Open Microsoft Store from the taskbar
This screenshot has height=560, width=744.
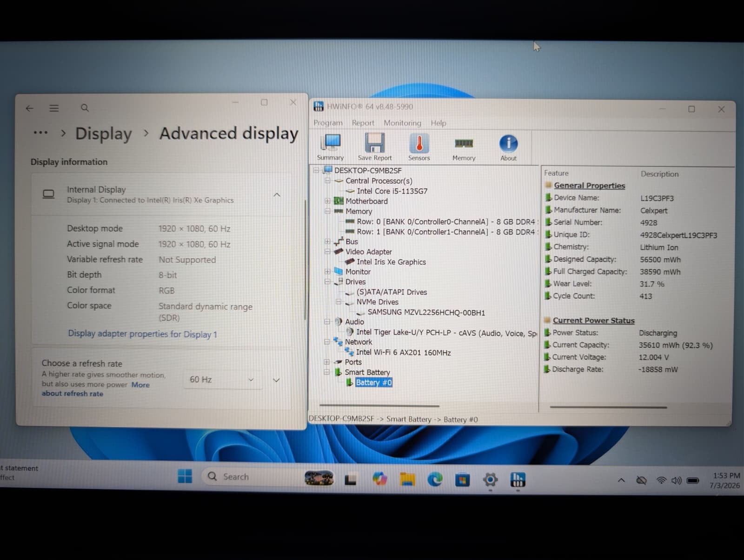(462, 480)
